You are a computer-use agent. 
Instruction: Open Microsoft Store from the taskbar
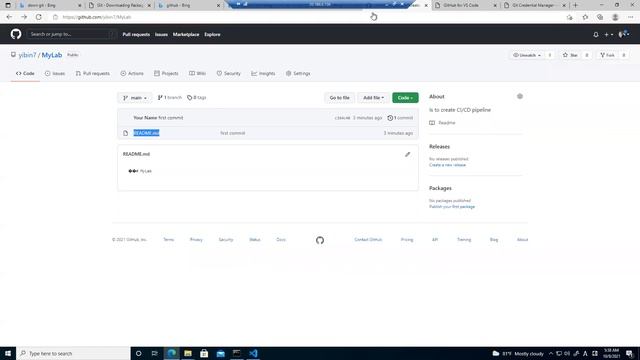pos(204,353)
